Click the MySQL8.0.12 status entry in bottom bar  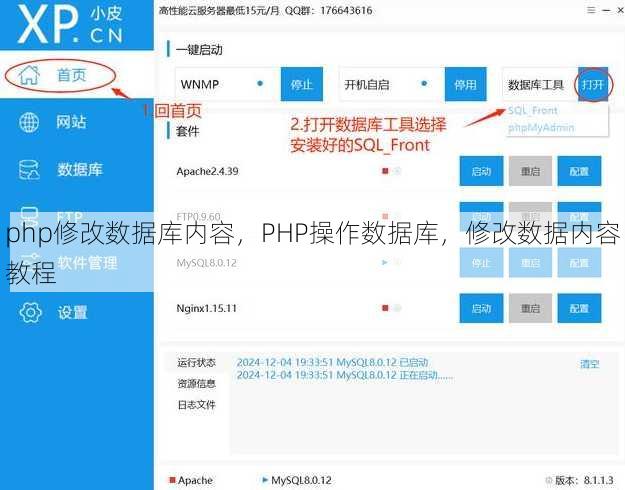tap(297, 480)
